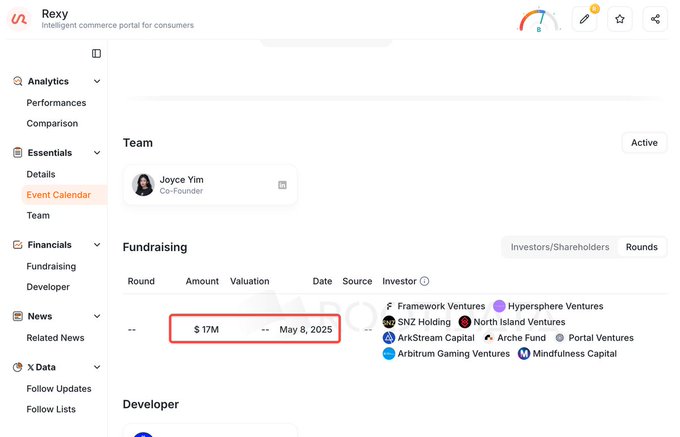Click the Active team filter button

644,143
